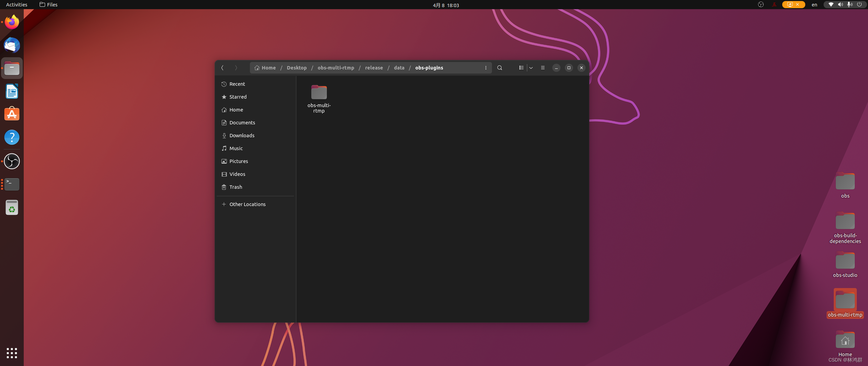This screenshot has height=366, width=868.
Task: Open LibreOffice Writer from the dock
Action: pyautogui.click(x=12, y=91)
